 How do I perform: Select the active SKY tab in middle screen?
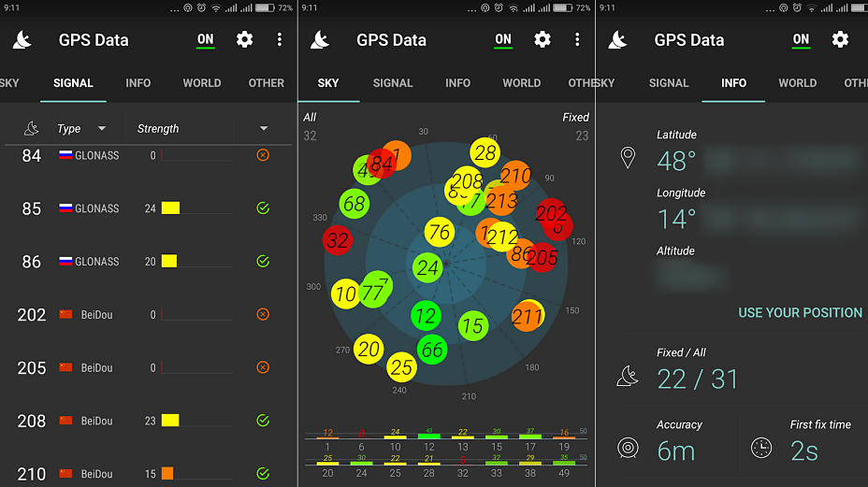pos(328,83)
